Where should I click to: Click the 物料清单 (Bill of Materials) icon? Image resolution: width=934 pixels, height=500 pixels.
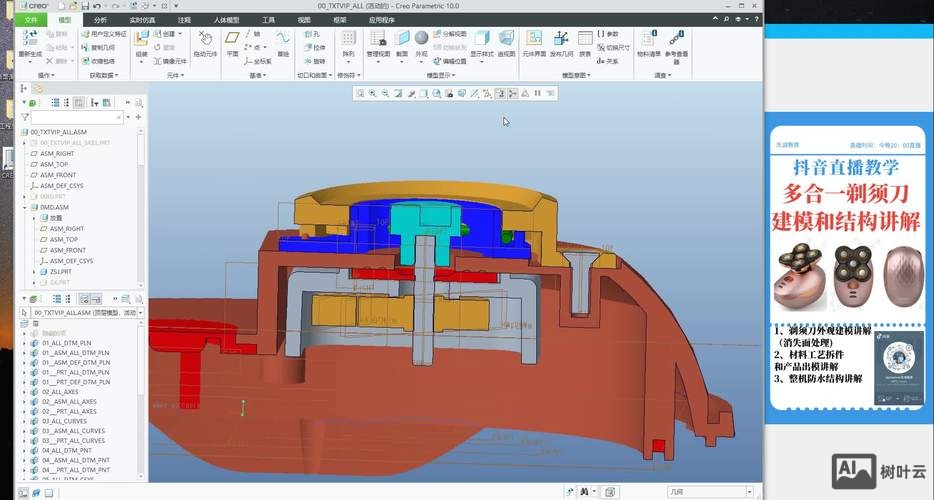pos(648,41)
